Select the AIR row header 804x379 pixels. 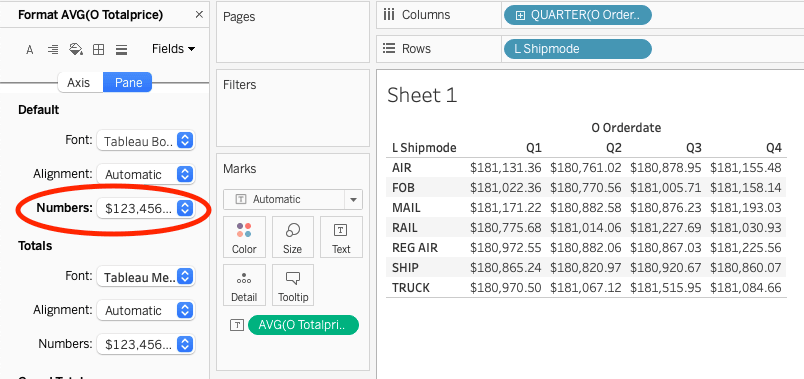[401, 168]
